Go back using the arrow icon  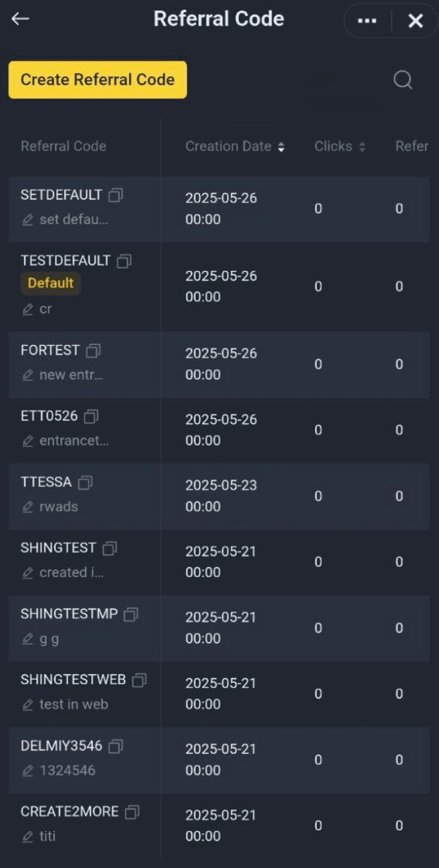pos(20,19)
